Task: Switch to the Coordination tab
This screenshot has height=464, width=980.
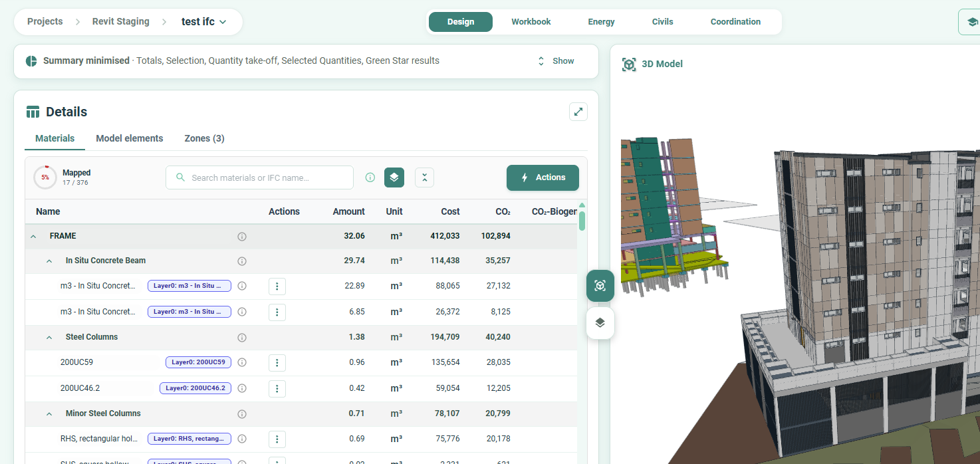Action: click(735, 22)
